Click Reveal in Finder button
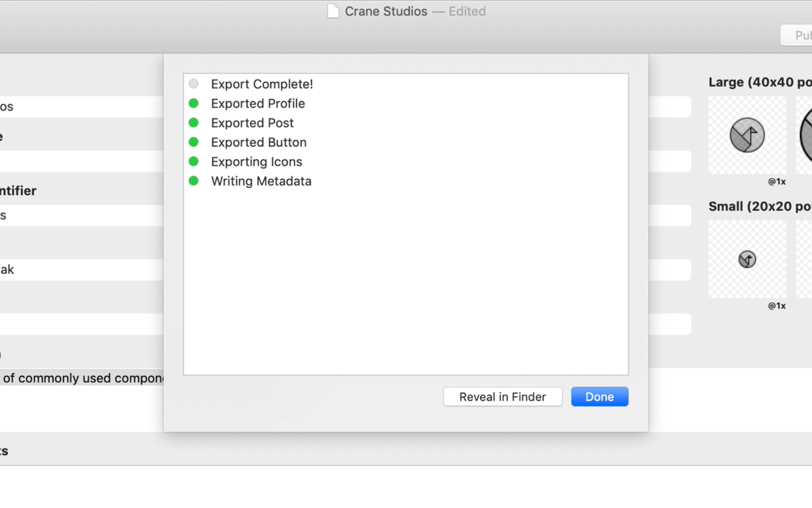This screenshot has width=812, height=508. click(x=502, y=397)
